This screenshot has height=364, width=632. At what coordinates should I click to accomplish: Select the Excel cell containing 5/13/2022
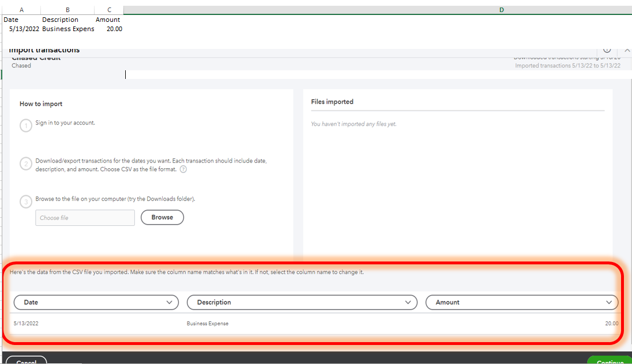pyautogui.click(x=21, y=28)
